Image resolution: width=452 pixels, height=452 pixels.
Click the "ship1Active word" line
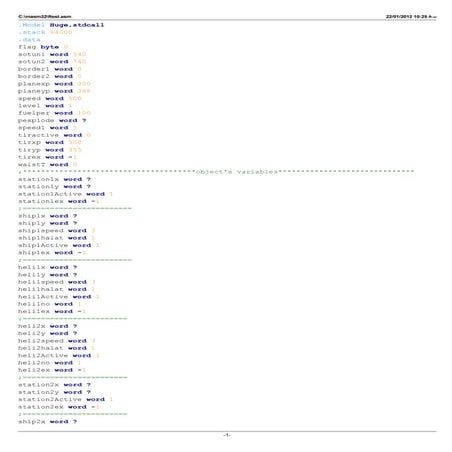[59, 245]
